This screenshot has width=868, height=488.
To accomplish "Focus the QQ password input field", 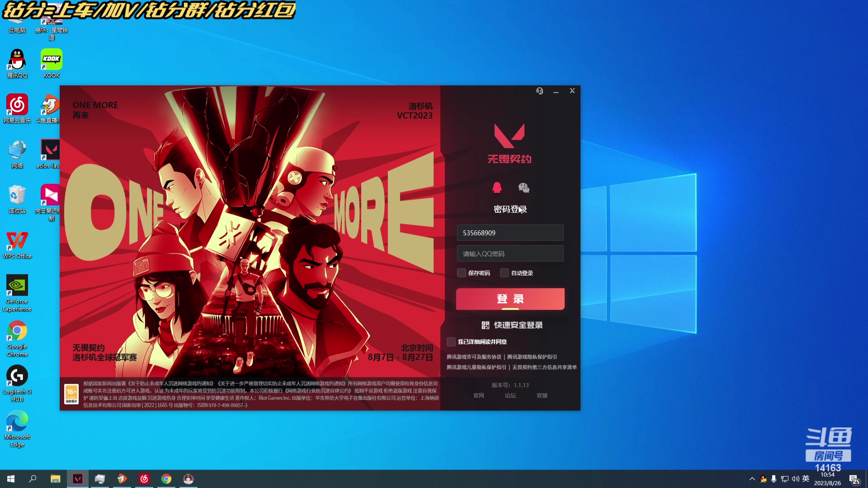I will pyautogui.click(x=510, y=253).
